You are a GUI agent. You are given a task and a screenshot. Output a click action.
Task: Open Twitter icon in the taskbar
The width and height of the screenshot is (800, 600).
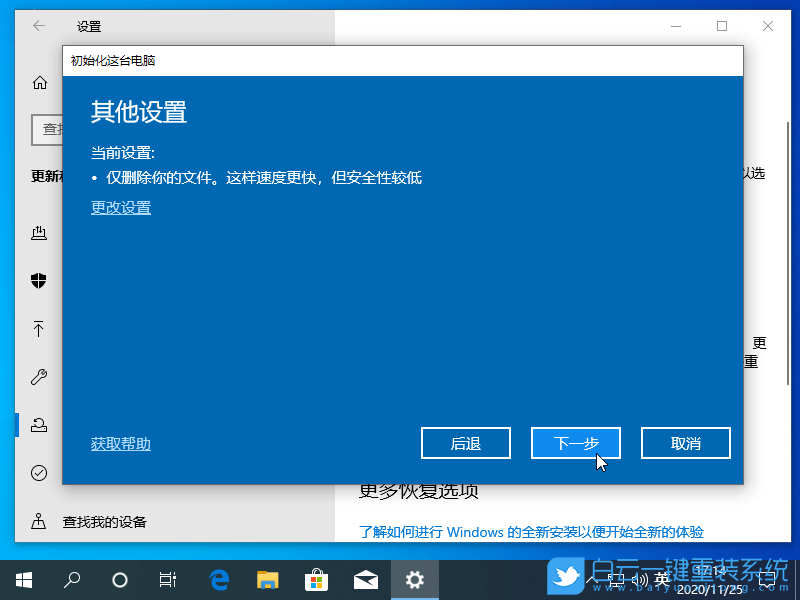coord(565,578)
